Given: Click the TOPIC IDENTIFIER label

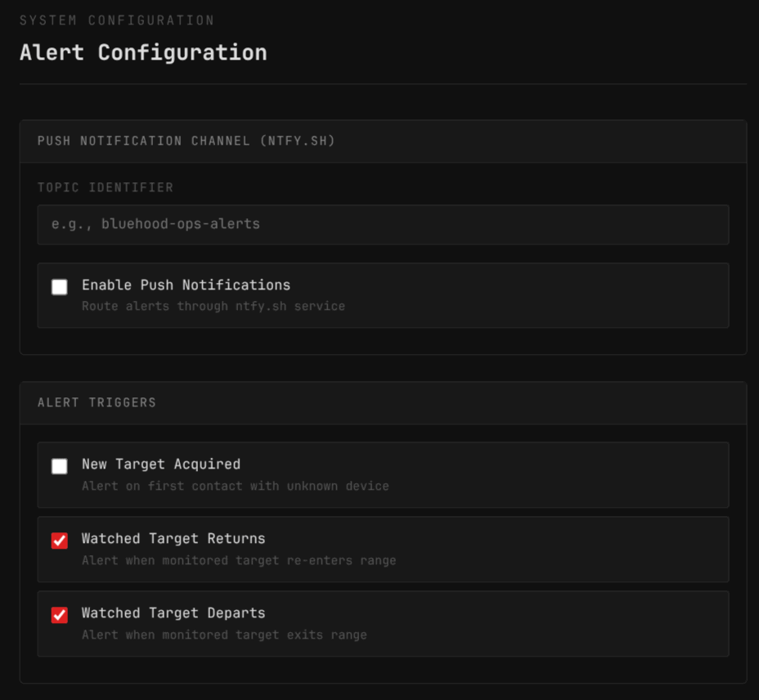Looking at the screenshot, I should (x=106, y=187).
